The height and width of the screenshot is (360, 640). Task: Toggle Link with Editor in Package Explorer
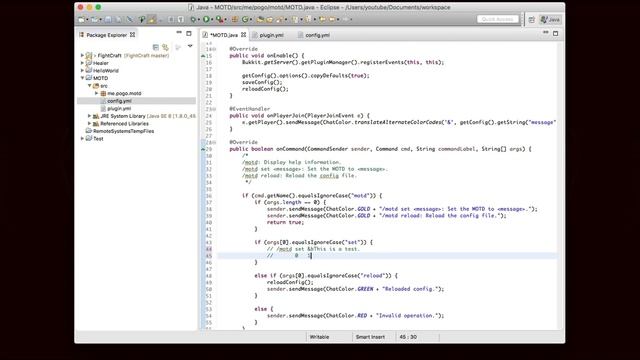pos(165,47)
